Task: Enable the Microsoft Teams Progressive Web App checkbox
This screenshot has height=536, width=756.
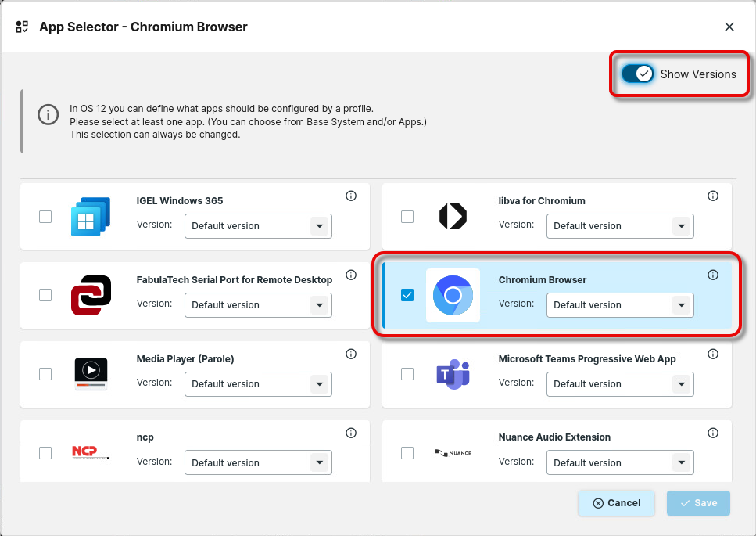Action: 407,374
